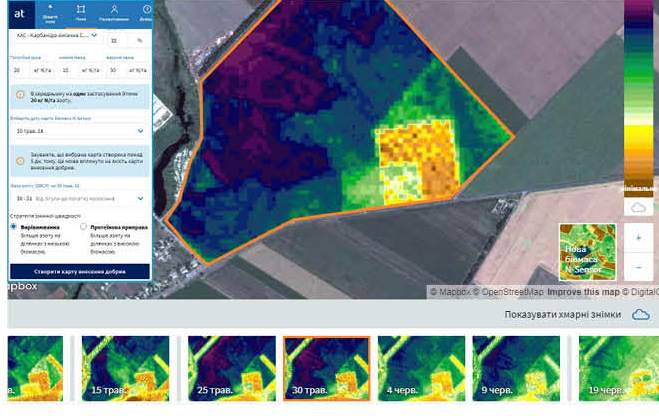Zoom out the map with minus button

[x=638, y=267]
